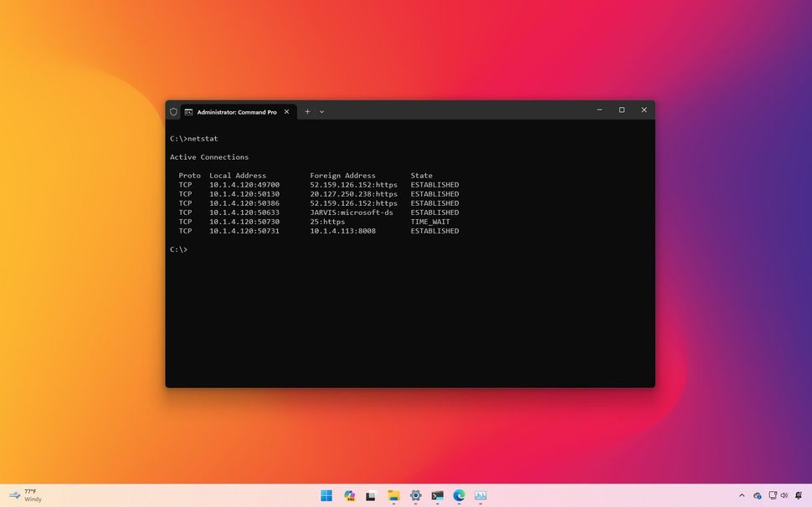The width and height of the screenshot is (812, 507).
Task: Open Windows Terminal from the taskbar
Action: point(437,495)
